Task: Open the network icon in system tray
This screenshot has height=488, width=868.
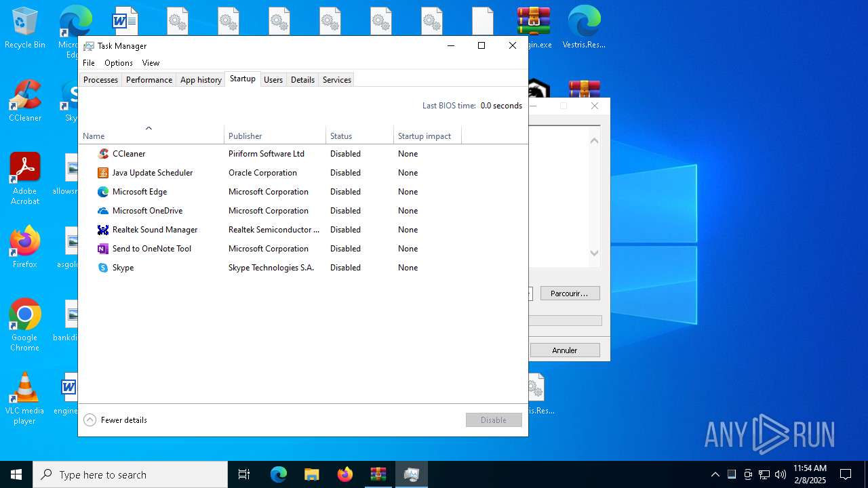Action: (764, 474)
